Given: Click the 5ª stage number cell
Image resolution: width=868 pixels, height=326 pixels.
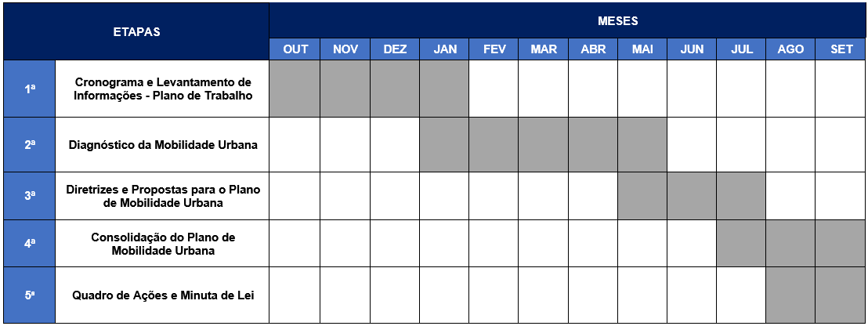Looking at the screenshot, I should coord(30,295).
